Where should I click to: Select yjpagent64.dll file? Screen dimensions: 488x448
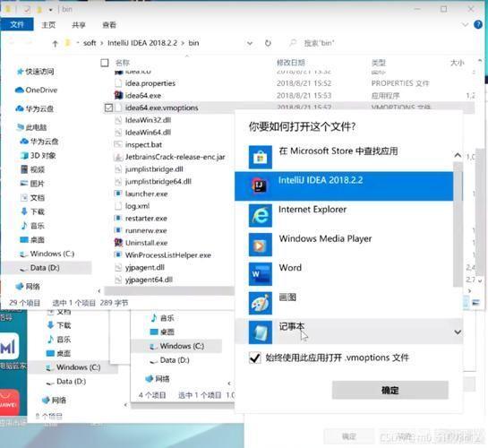(x=149, y=280)
